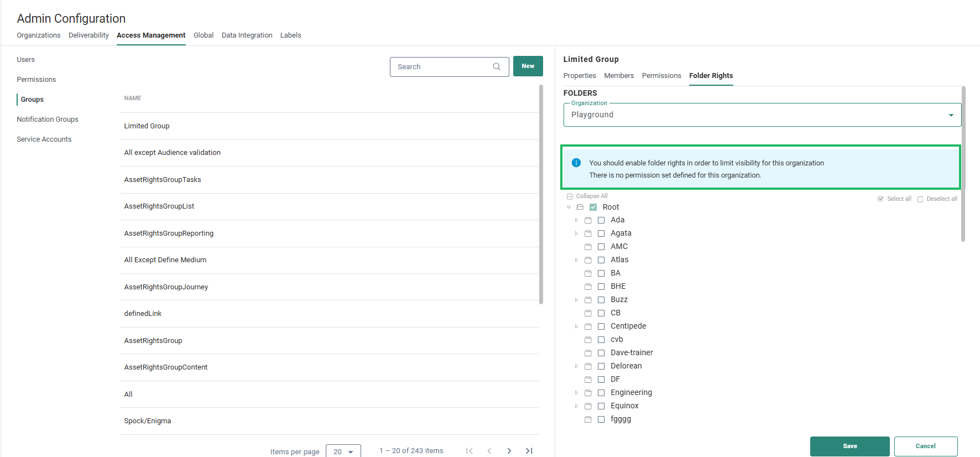Click the Root folder icon
980x457 pixels.
point(580,207)
